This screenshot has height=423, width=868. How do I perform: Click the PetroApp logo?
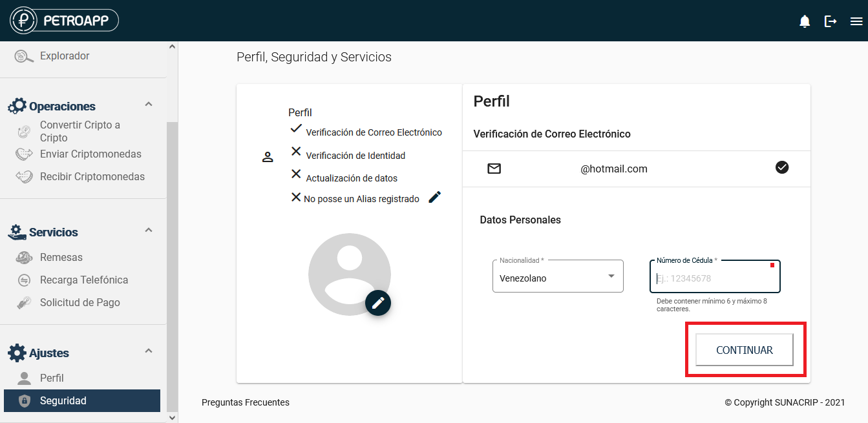coord(65,20)
